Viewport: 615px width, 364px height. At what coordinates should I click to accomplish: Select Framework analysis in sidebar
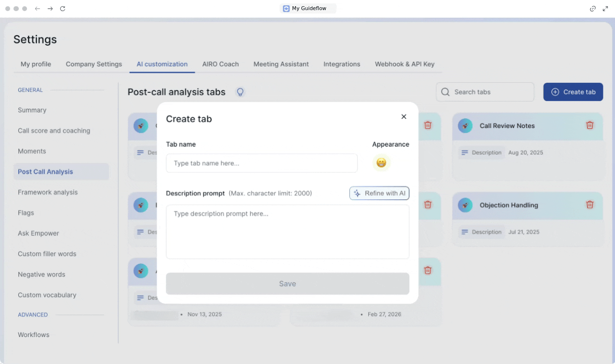[48, 192]
